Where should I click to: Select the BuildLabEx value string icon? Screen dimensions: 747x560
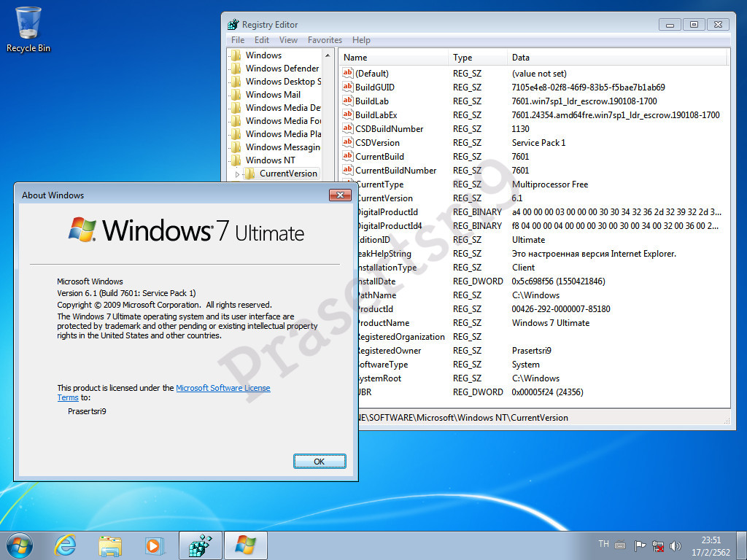pyautogui.click(x=348, y=114)
